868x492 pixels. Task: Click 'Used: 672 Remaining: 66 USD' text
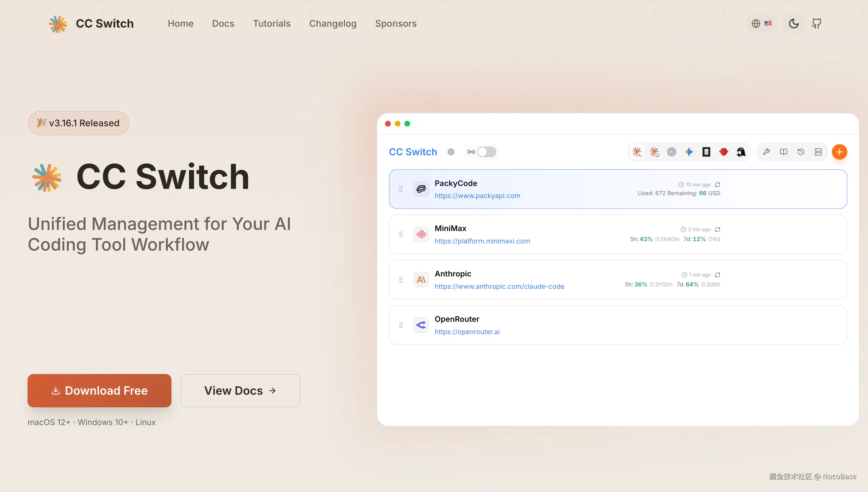(679, 193)
